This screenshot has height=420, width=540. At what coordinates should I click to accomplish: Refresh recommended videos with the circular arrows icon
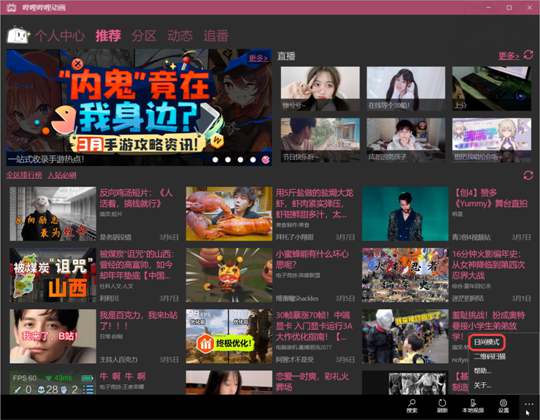tap(528, 176)
